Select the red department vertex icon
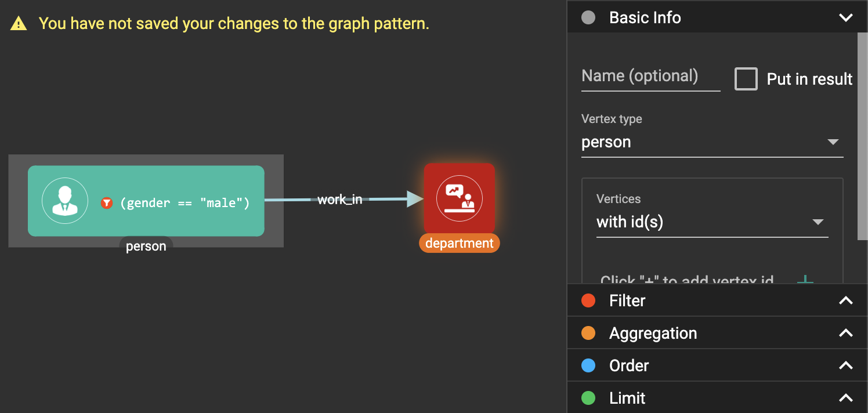868x413 pixels. (460, 199)
